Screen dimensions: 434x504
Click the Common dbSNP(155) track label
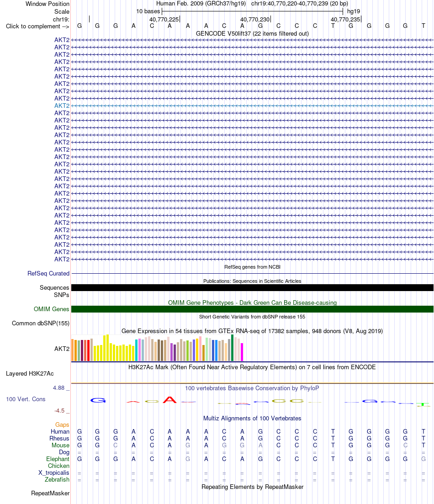click(41, 324)
